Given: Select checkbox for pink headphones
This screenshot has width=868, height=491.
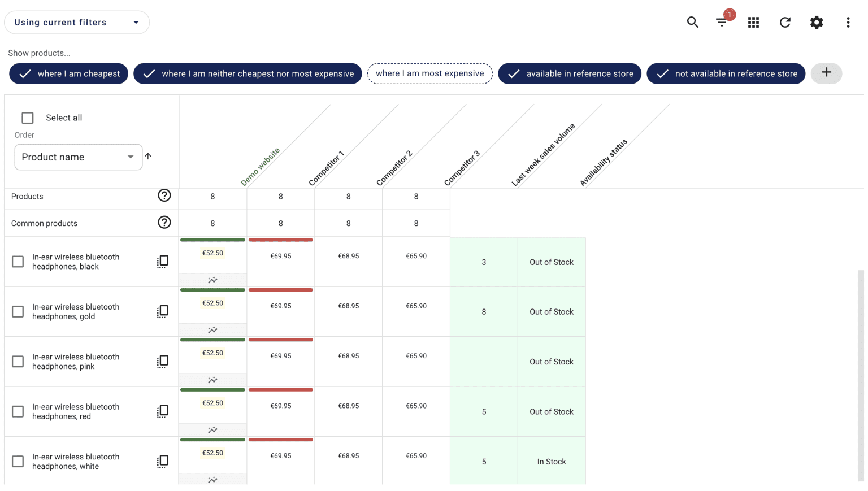Looking at the screenshot, I should (18, 361).
